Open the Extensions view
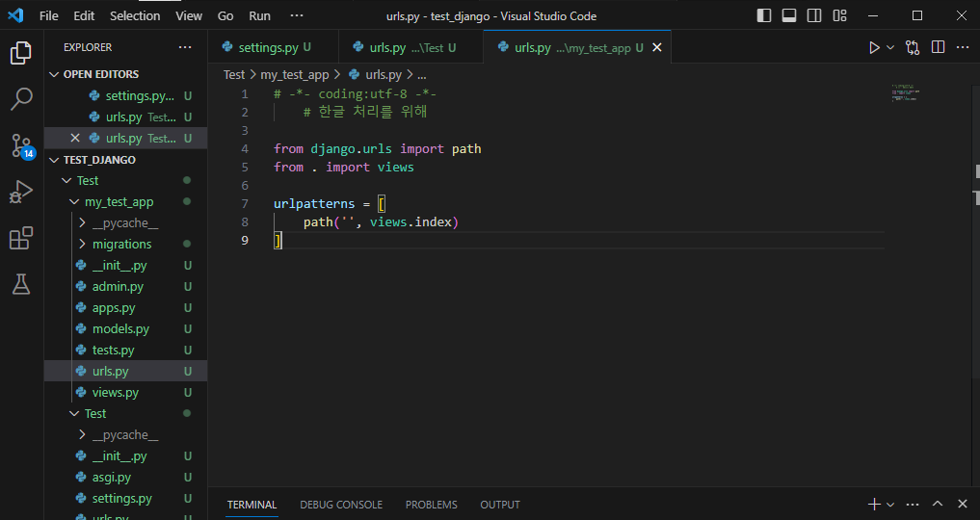Screen dimensions: 980x520 point(21,239)
